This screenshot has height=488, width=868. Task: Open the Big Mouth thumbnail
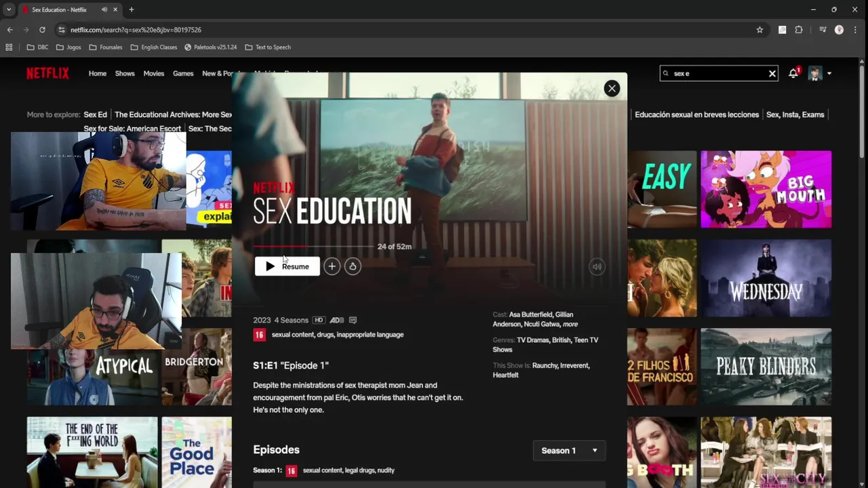(x=766, y=189)
